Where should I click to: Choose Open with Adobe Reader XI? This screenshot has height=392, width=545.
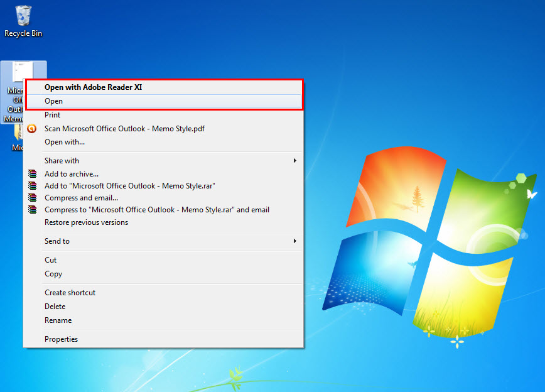(x=93, y=87)
